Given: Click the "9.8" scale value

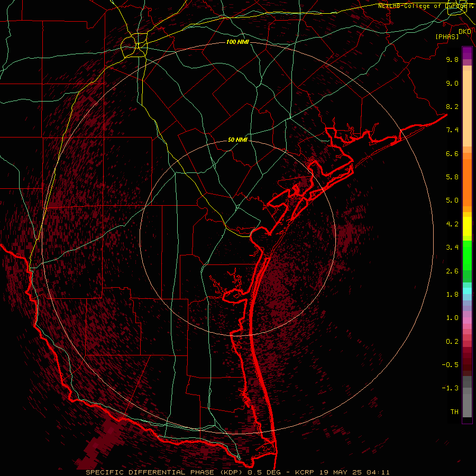Looking at the screenshot, I should point(452,59).
